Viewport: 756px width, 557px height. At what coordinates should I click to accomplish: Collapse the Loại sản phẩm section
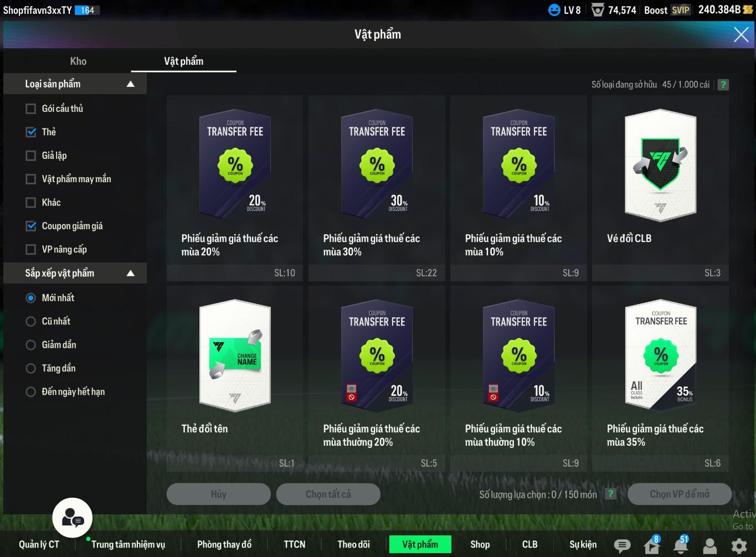click(131, 84)
